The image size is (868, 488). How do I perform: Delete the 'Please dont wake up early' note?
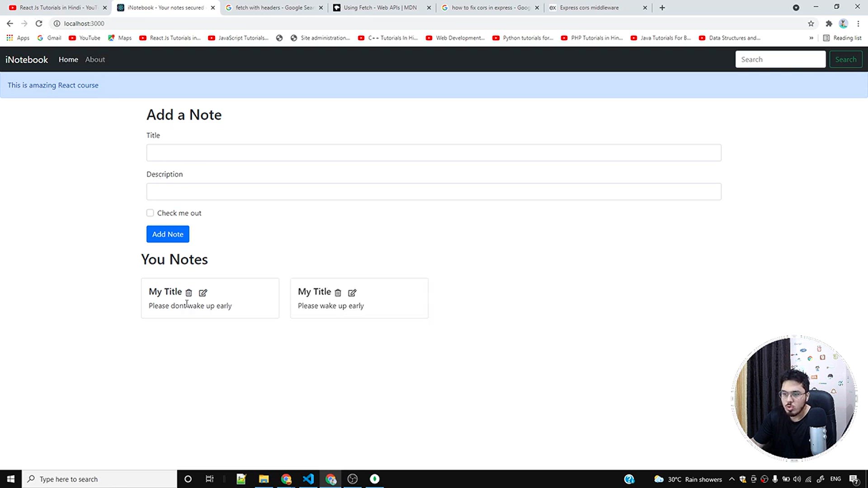pyautogui.click(x=189, y=293)
